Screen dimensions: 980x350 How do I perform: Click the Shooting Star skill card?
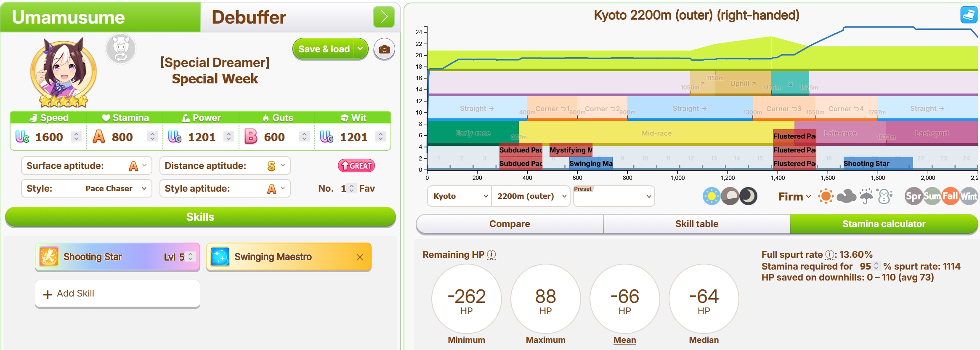click(117, 257)
